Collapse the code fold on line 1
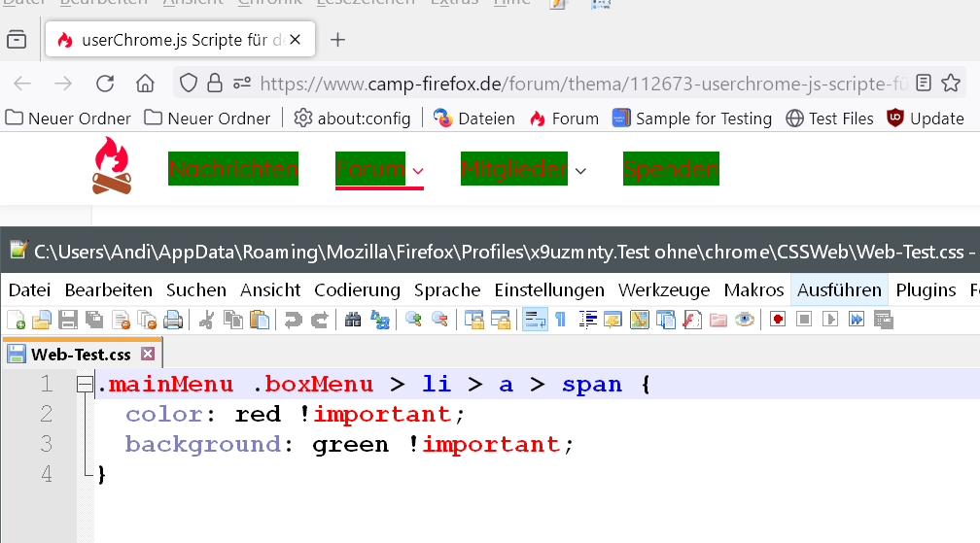This screenshot has height=543, width=980. tap(85, 384)
